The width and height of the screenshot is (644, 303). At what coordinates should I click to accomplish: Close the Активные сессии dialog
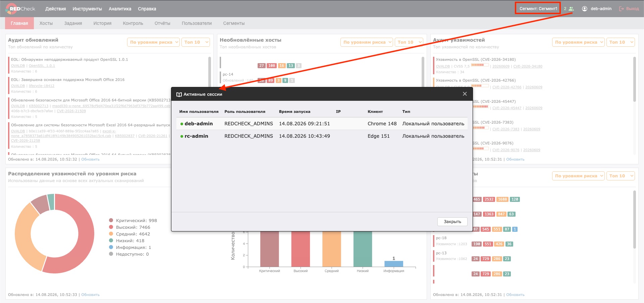[465, 94]
